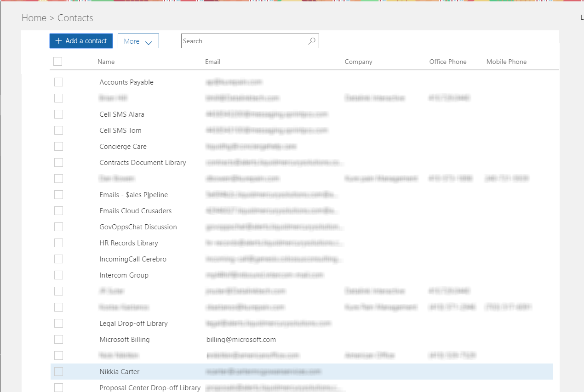Image resolution: width=584 pixels, height=392 pixels.
Task: Click inside the Search input field
Action: pos(244,41)
